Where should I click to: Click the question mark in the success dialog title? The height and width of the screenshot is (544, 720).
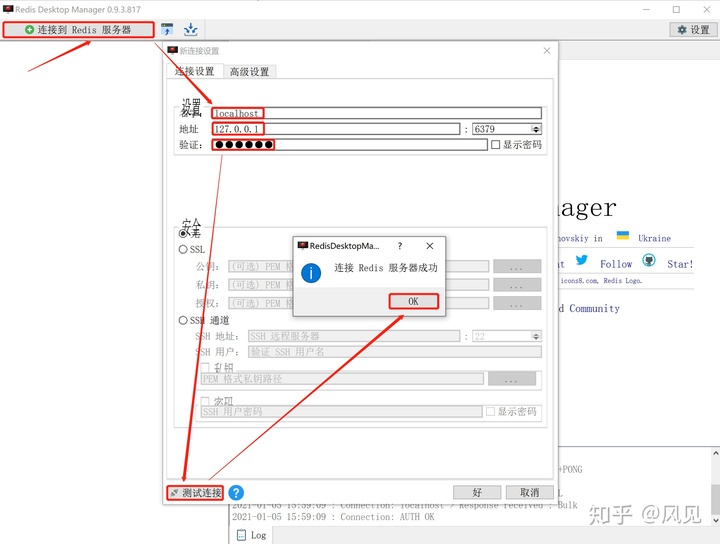[400, 246]
